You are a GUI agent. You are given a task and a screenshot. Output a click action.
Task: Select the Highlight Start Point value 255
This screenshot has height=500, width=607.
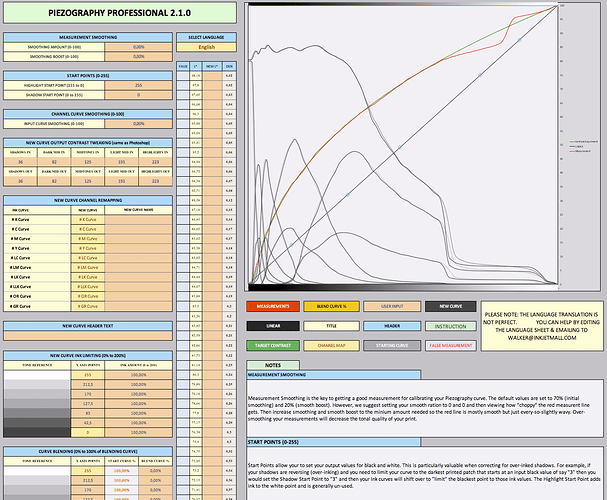coord(137,85)
